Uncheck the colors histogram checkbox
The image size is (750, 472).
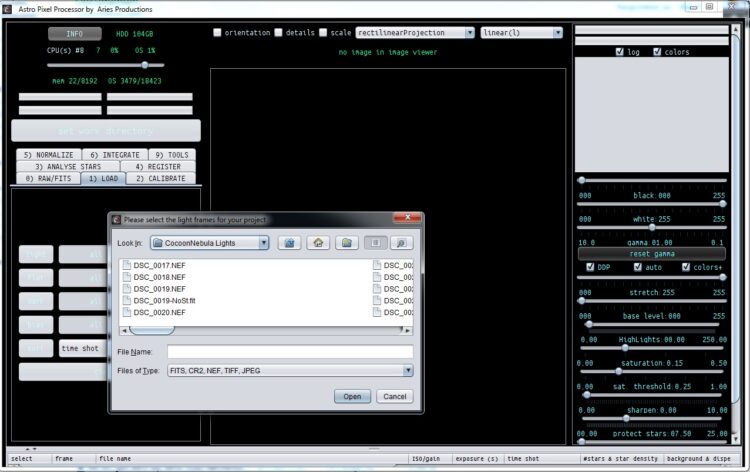point(657,52)
